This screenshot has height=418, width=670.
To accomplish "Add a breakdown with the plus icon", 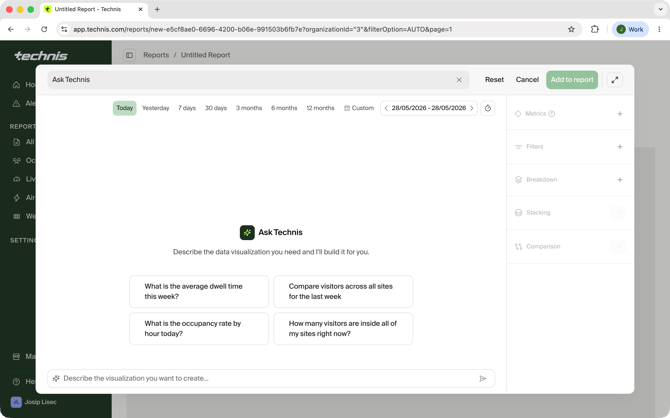I will [620, 180].
